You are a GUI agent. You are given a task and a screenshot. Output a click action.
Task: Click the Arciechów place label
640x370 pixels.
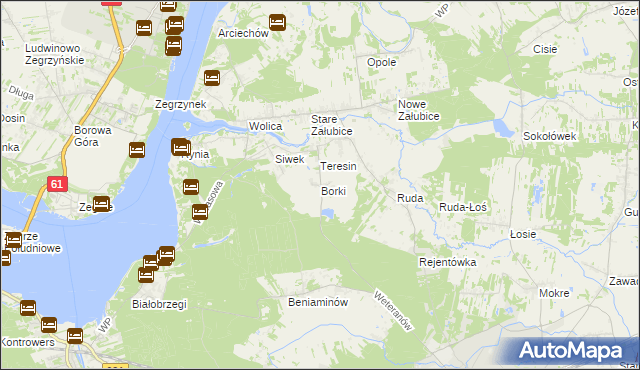(x=243, y=33)
